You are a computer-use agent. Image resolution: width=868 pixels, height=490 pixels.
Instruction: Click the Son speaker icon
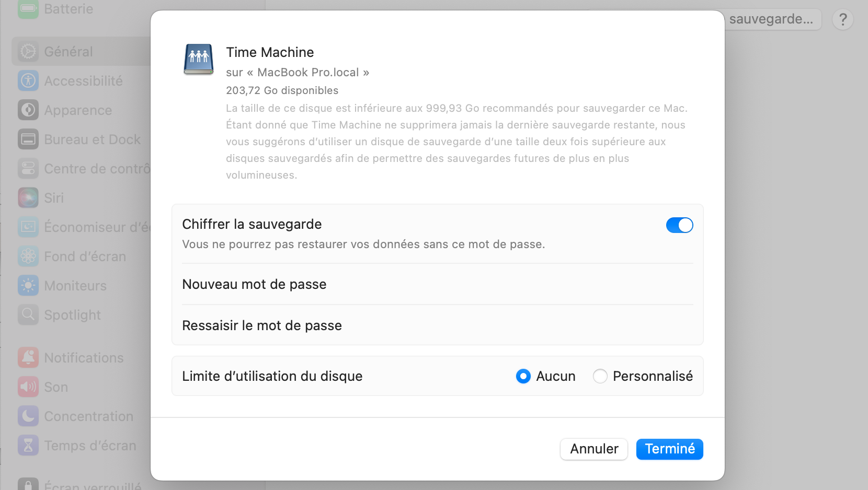pos(28,387)
